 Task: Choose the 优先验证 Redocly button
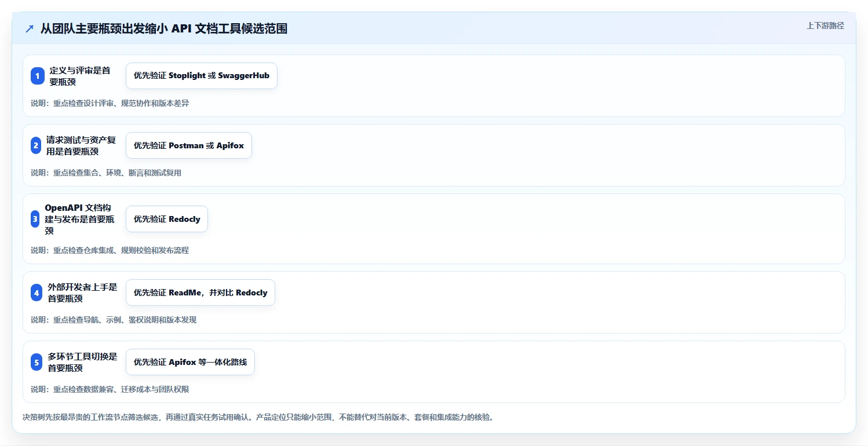point(167,219)
